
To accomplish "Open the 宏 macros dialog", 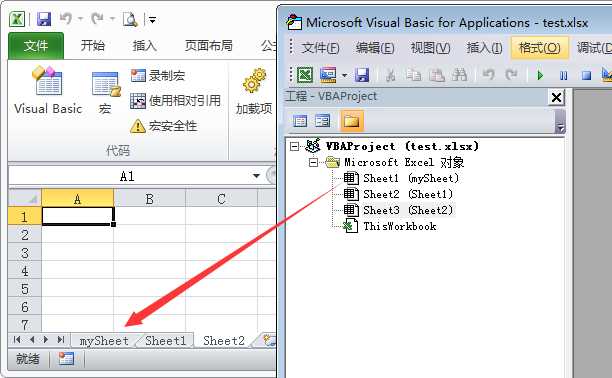I will tap(105, 92).
